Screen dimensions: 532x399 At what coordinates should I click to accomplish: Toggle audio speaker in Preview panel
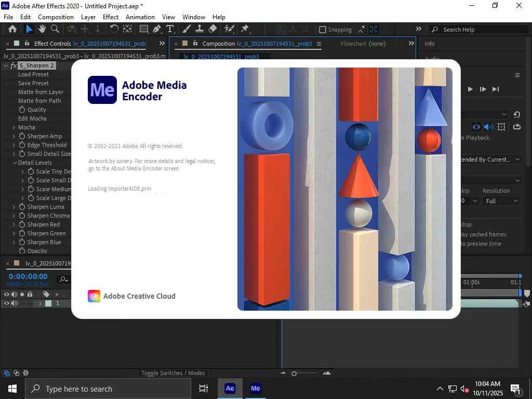coord(489,127)
